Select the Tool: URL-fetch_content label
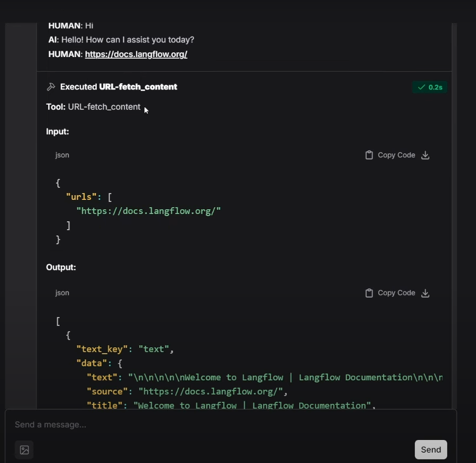 coord(93,107)
